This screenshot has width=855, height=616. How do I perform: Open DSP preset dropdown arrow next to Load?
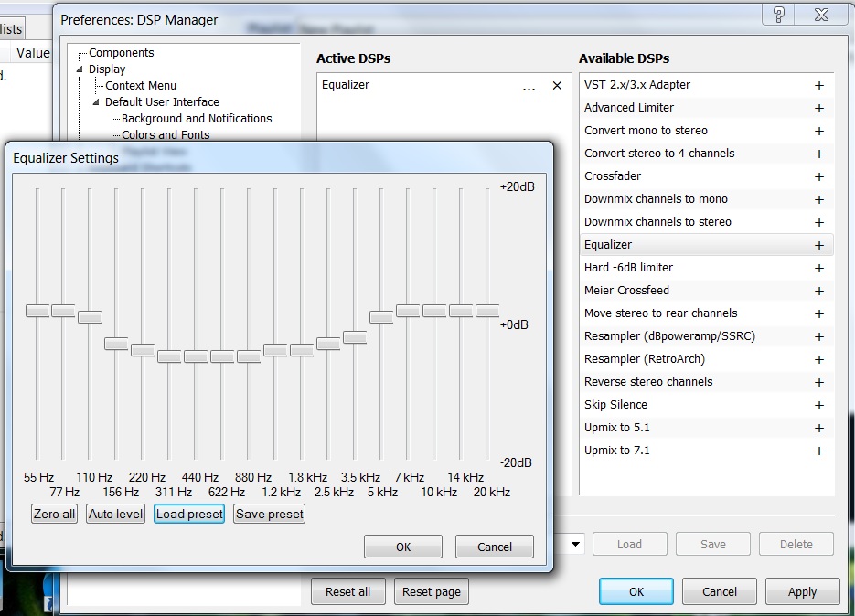tap(575, 544)
